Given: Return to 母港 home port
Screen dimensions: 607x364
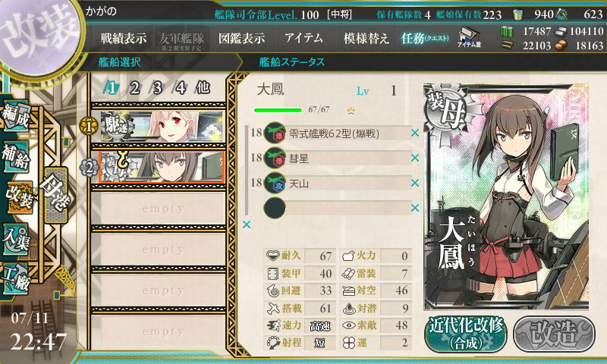Looking at the screenshot, I should (x=56, y=194).
